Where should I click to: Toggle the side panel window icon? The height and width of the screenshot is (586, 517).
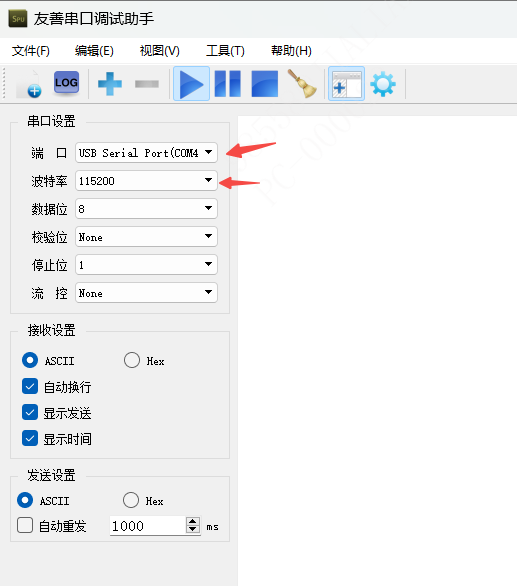point(347,84)
